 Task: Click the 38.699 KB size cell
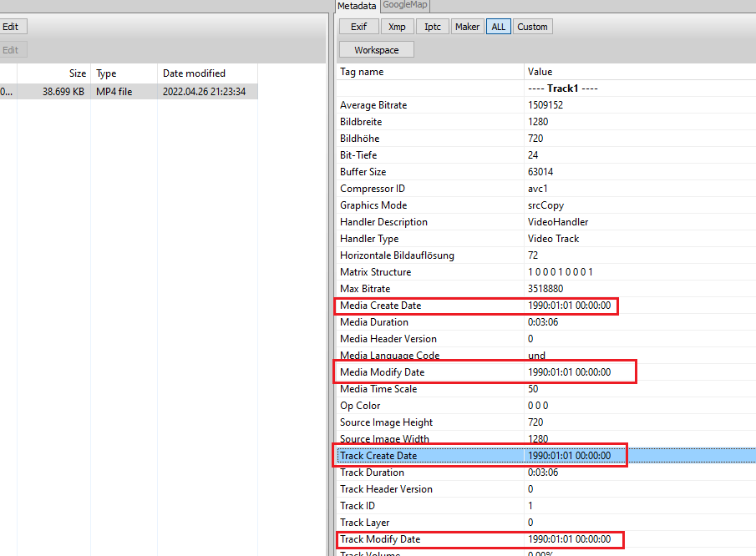(x=63, y=92)
